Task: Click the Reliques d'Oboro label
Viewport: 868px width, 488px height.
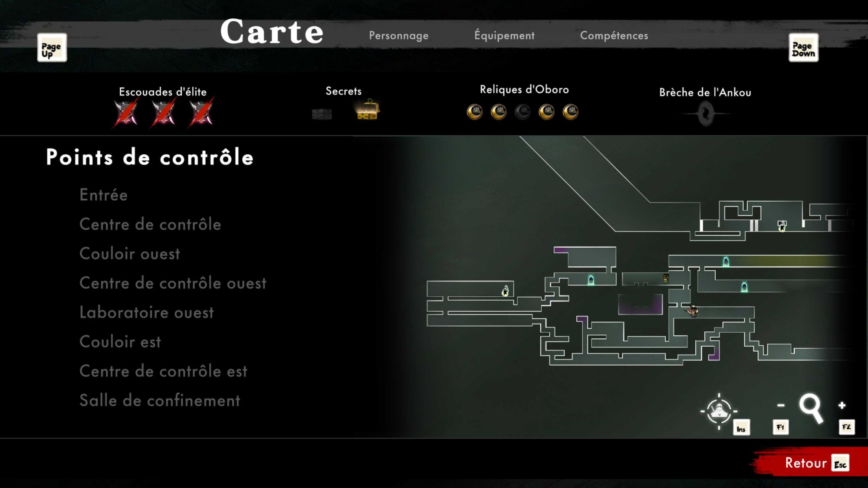Action: point(524,89)
